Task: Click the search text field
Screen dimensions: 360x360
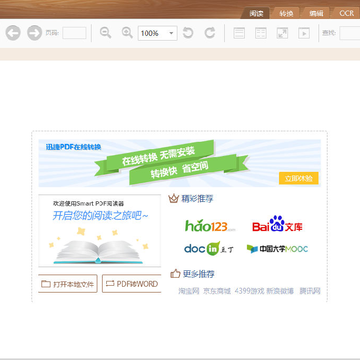Action: (x=350, y=33)
